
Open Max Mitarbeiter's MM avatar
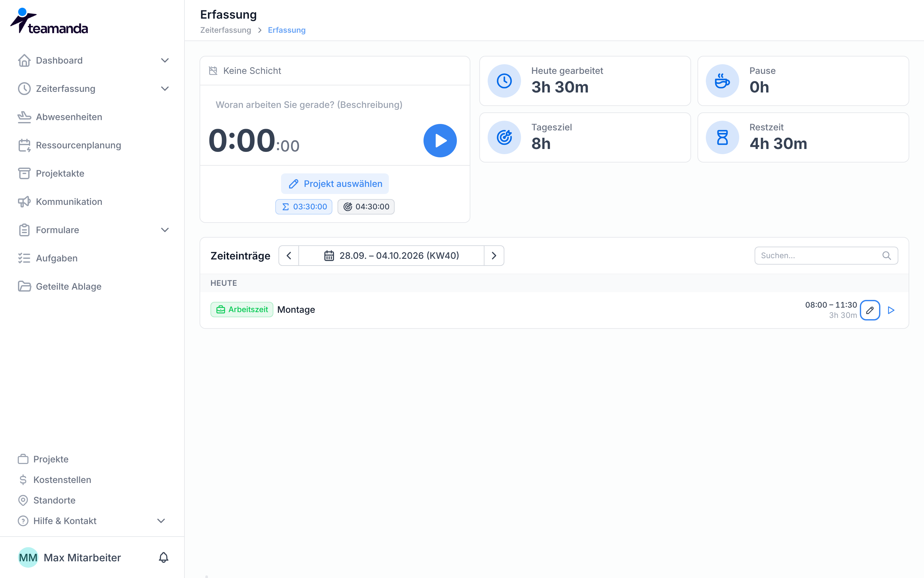coord(28,557)
